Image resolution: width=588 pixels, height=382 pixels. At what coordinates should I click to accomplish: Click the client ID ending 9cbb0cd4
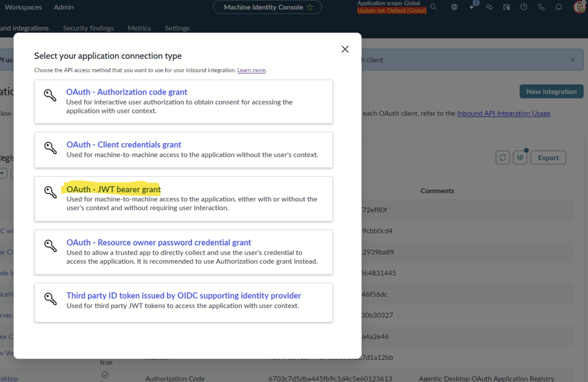coord(377,231)
